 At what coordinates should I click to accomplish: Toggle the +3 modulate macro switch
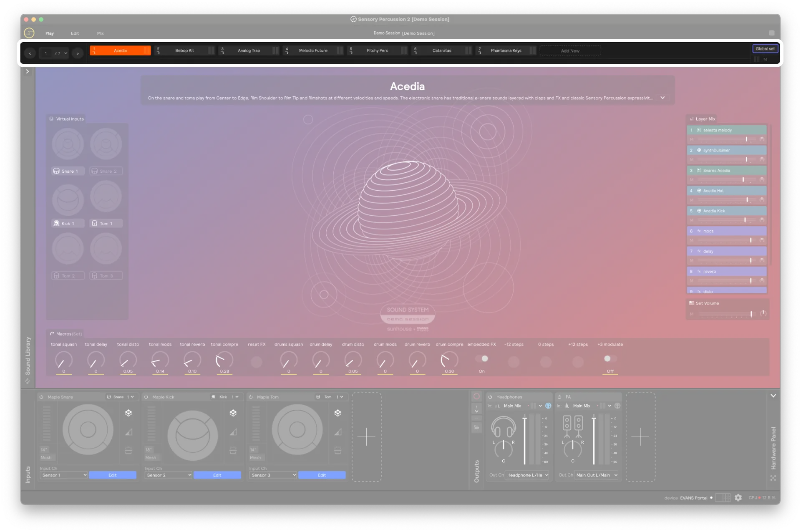[610, 359]
